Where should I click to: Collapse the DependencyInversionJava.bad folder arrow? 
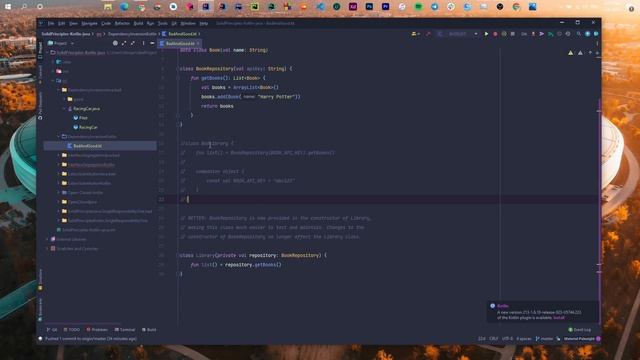click(x=58, y=90)
